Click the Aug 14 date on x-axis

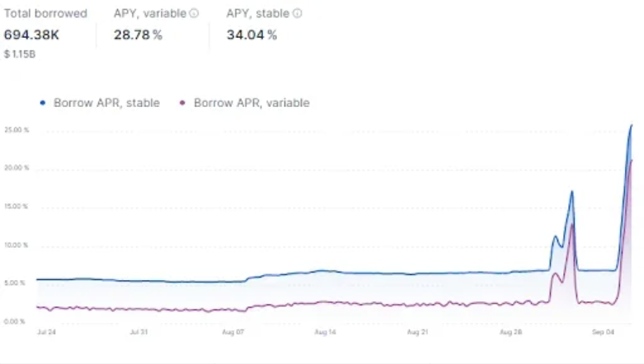pos(325,332)
